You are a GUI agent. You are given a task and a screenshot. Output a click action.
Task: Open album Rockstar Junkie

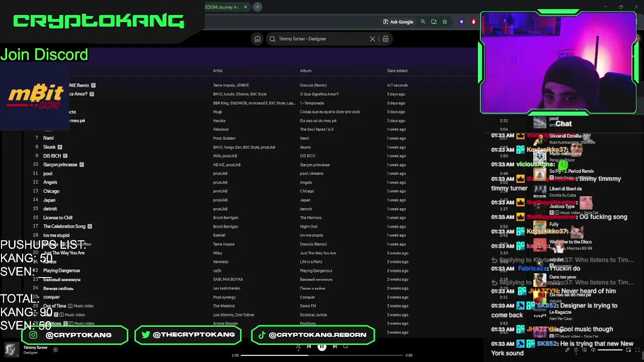point(313,315)
